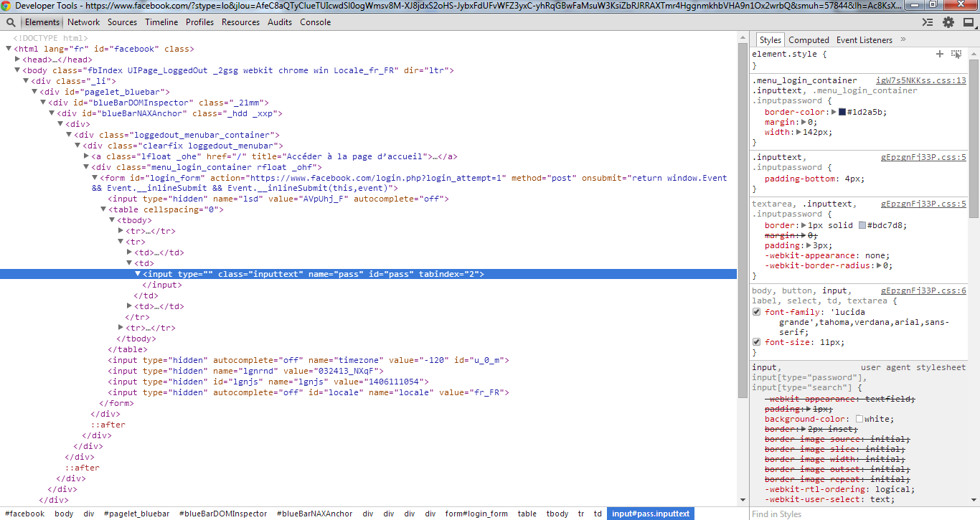The width and height of the screenshot is (980, 520).
Task: Collapse the selected input pass node
Action: (138, 274)
